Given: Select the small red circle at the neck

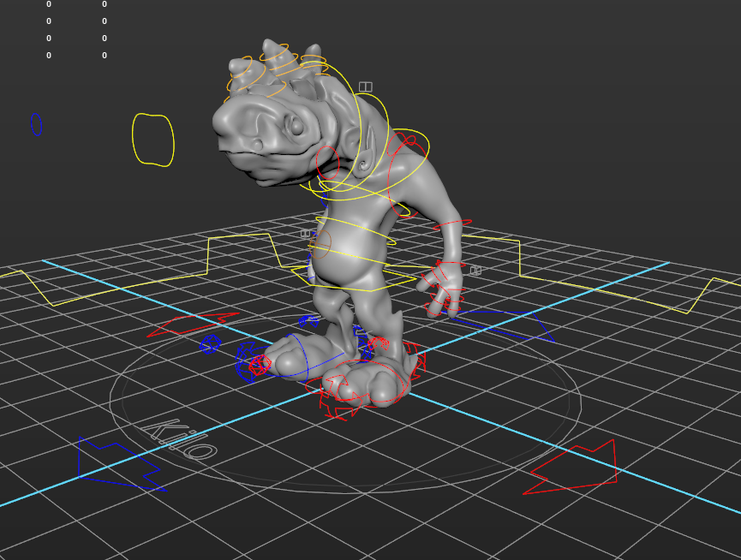Looking at the screenshot, I should (x=327, y=163).
